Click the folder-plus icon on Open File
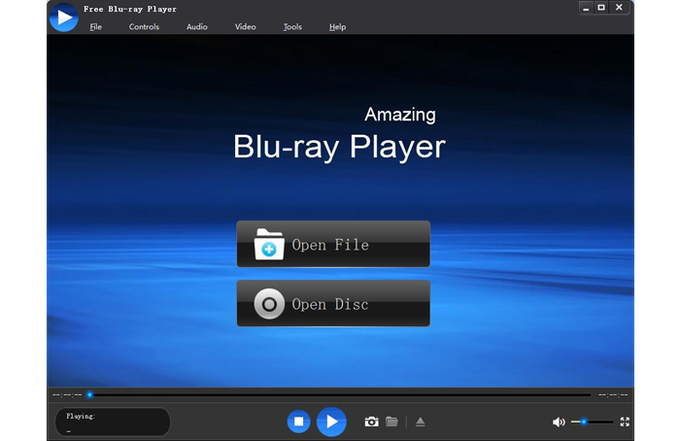 (x=269, y=244)
